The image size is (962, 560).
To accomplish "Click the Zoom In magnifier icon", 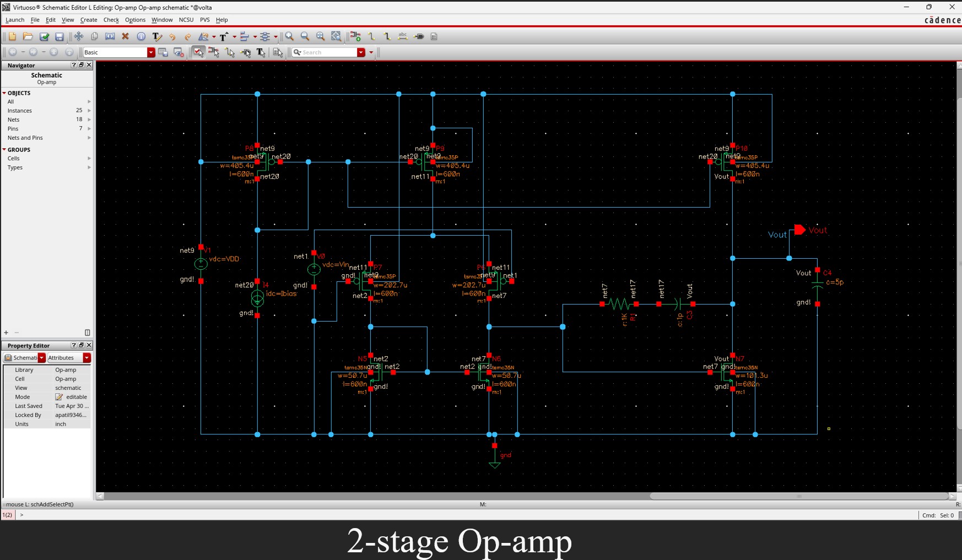I will click(289, 36).
